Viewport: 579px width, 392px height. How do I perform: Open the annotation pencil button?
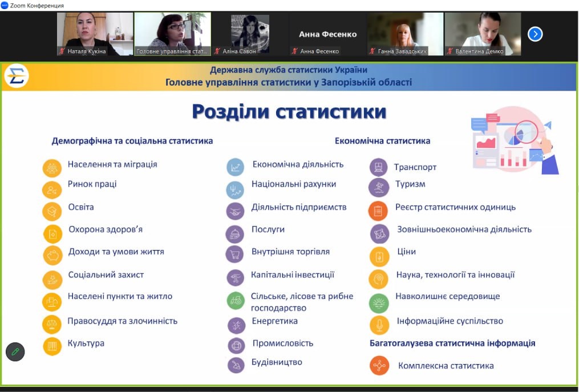click(x=15, y=351)
